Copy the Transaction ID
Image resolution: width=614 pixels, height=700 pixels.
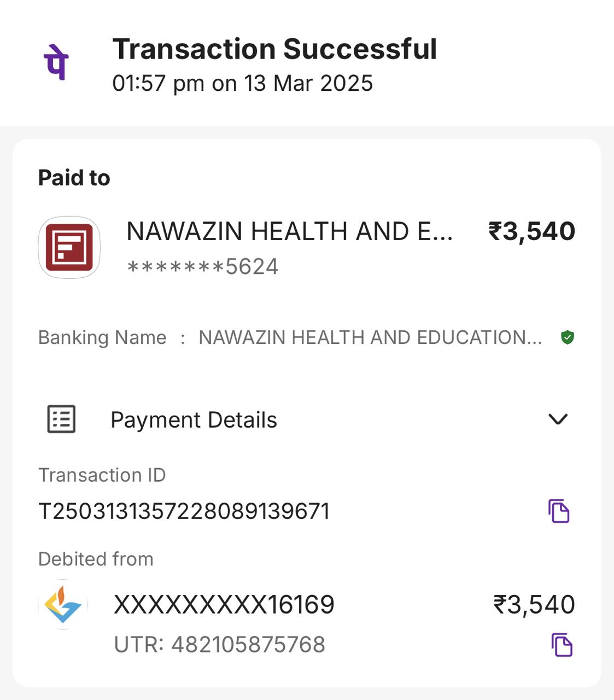pos(559,511)
